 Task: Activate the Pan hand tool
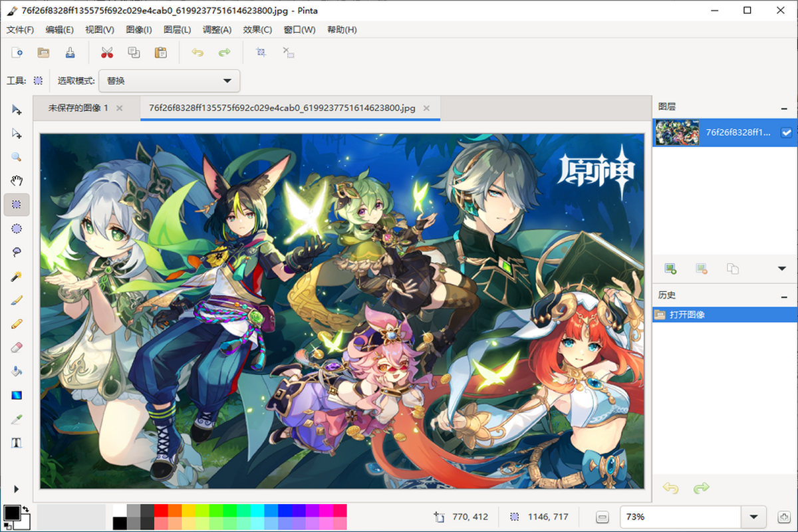17,181
